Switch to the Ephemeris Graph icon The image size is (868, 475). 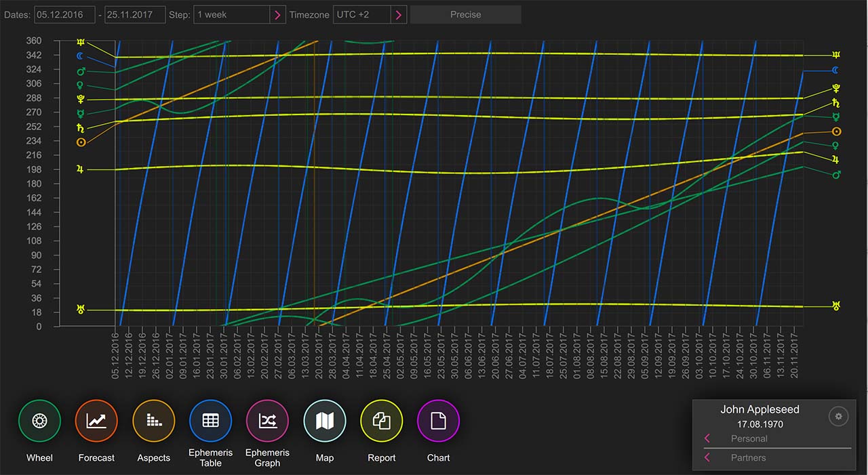coord(267,421)
